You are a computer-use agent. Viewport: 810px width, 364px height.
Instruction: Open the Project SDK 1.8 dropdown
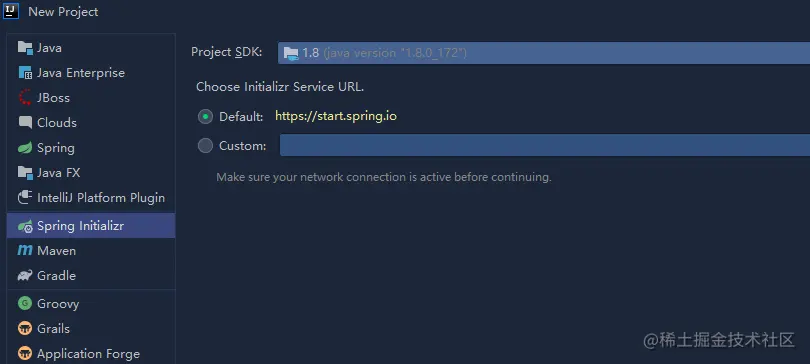544,53
